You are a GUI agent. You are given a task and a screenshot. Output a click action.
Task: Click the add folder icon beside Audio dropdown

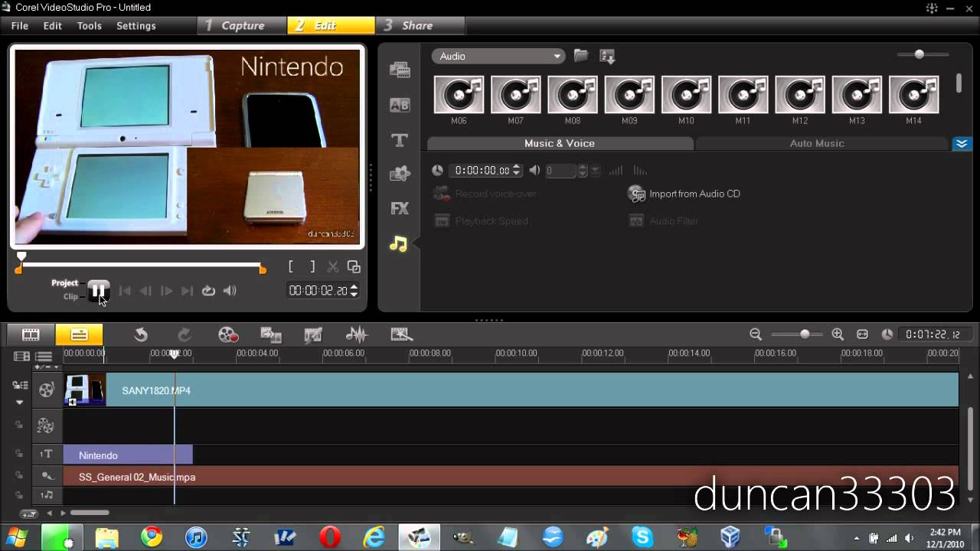(581, 56)
